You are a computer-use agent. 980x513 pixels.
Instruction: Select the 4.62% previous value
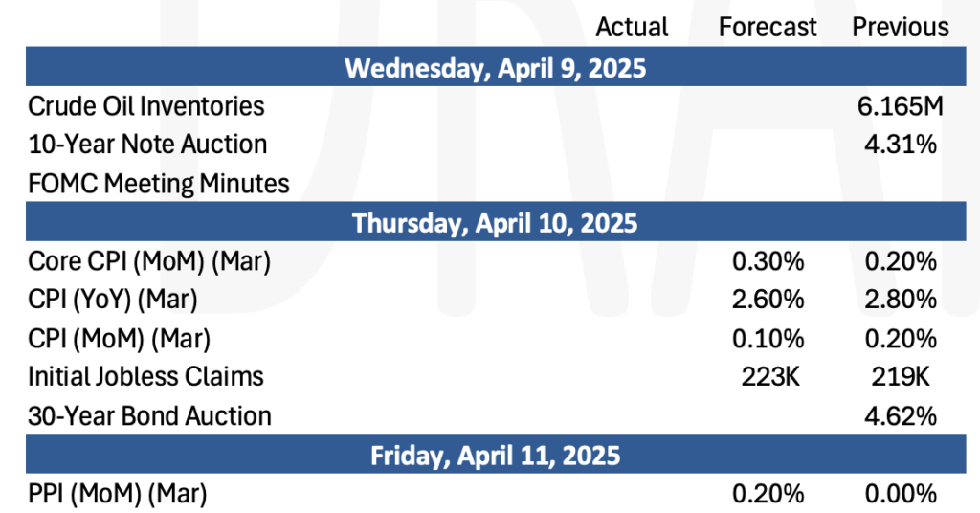[x=901, y=416]
